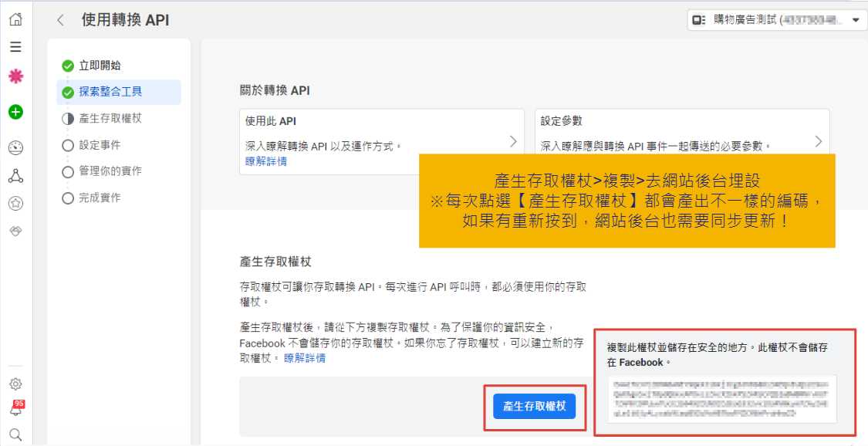The image size is (868, 446).
Task: Expand the 使用此 API card chevron
Action: point(513,141)
